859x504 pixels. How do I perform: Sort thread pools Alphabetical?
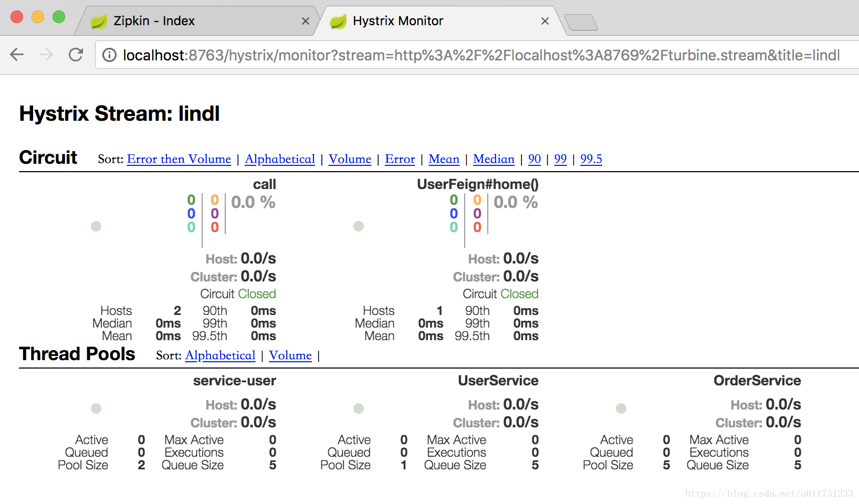pos(221,355)
